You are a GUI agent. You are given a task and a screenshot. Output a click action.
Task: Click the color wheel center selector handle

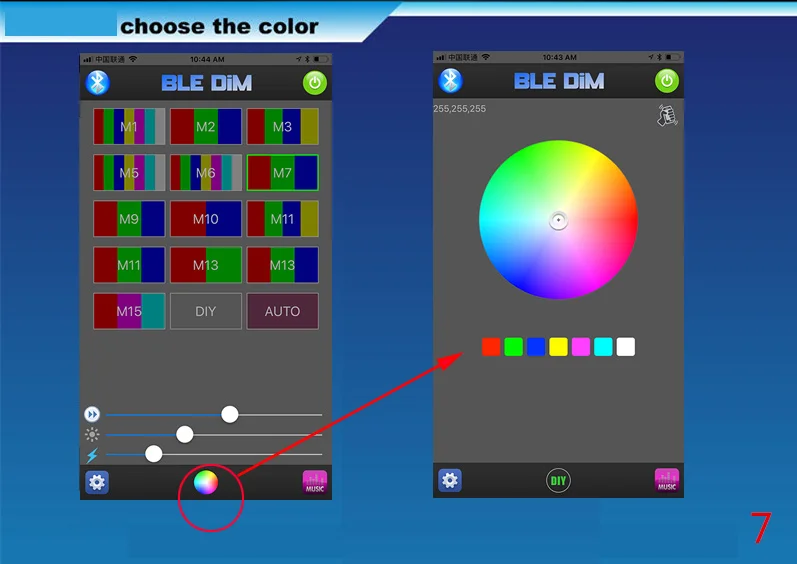point(558,221)
